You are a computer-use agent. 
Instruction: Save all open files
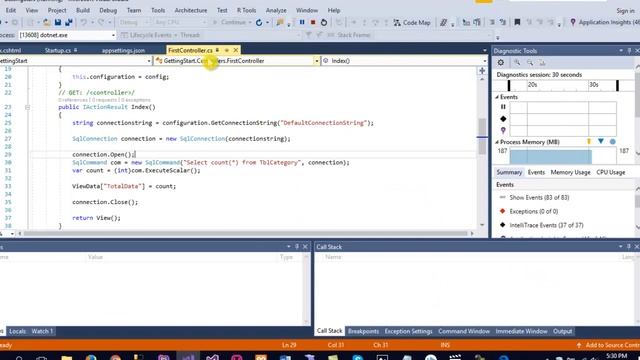(69, 22)
